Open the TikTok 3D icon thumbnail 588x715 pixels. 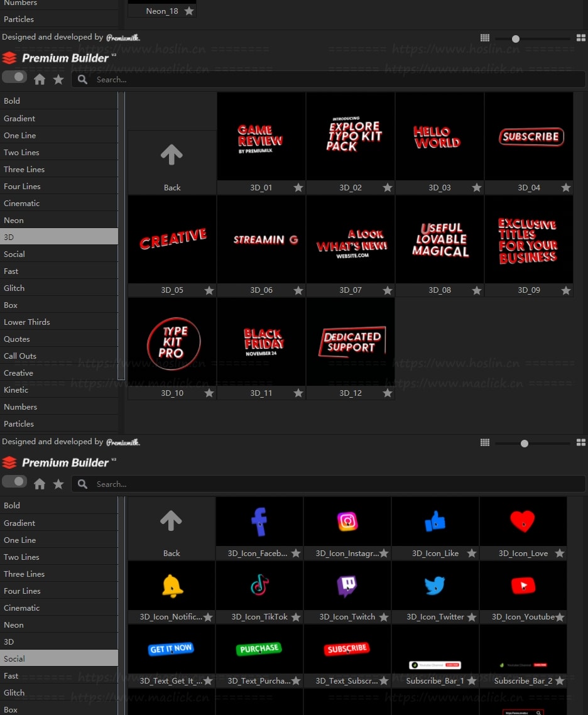pyautogui.click(x=259, y=586)
